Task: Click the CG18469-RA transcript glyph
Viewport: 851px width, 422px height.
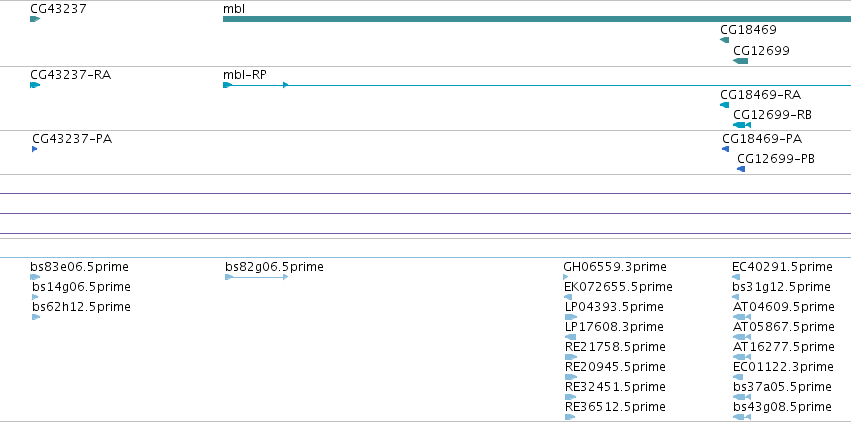Action: [725, 105]
